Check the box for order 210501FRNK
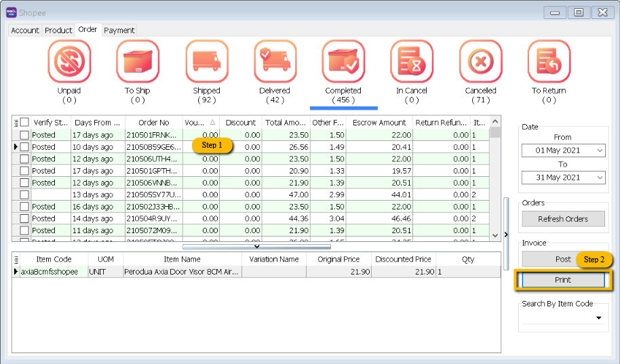Viewport: 620px width, 364px height. [24, 135]
